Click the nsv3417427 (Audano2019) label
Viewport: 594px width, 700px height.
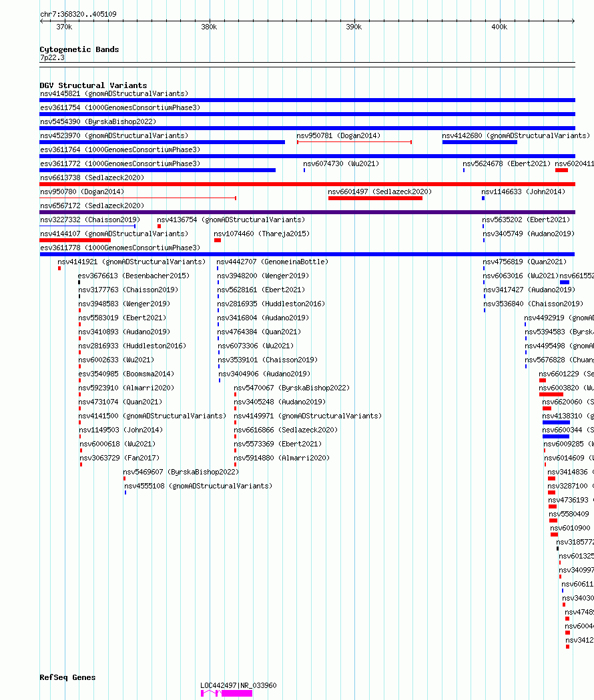tap(529, 290)
